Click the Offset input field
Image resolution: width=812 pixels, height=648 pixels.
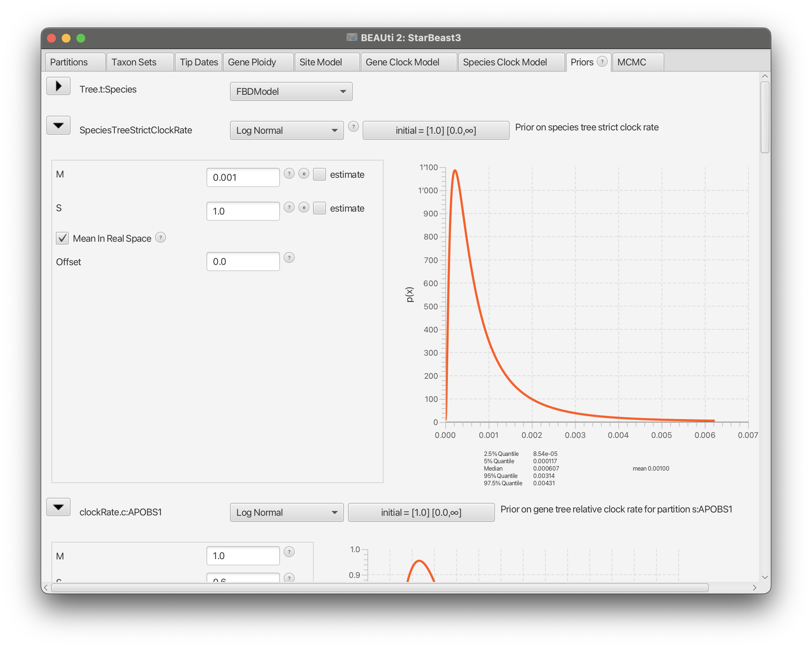pyautogui.click(x=243, y=262)
